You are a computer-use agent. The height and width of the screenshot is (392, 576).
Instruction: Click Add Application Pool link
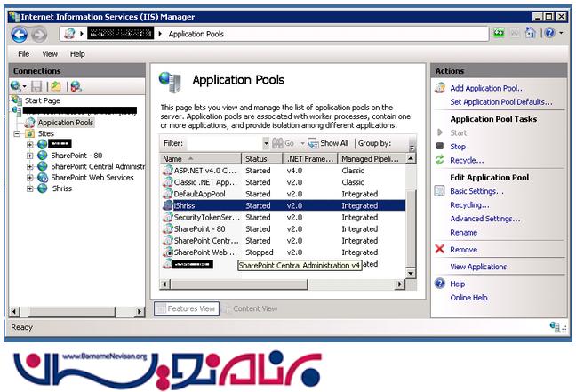click(487, 88)
